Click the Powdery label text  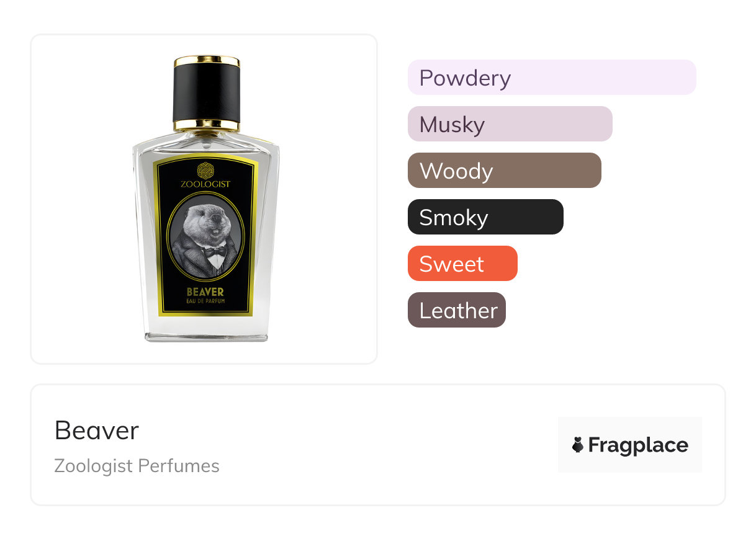click(465, 78)
